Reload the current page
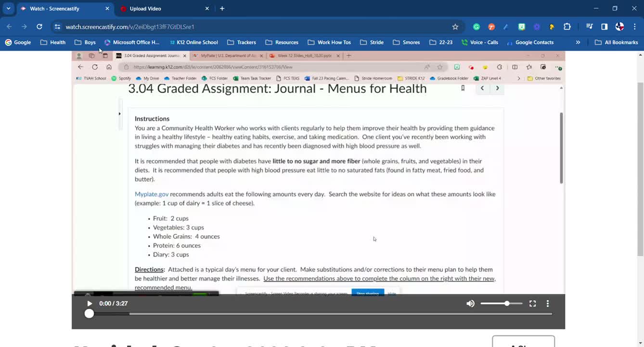The image size is (644, 347). [39, 27]
